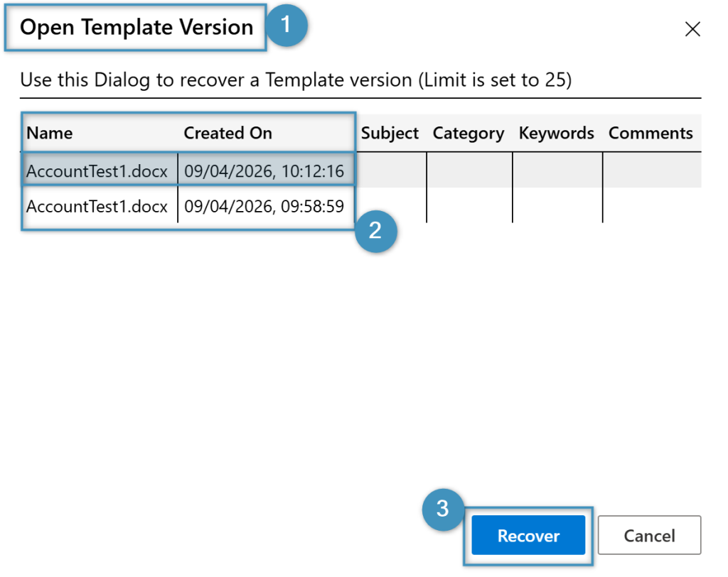Click the Open Template Version title text
728x577 pixels.
[x=136, y=28]
